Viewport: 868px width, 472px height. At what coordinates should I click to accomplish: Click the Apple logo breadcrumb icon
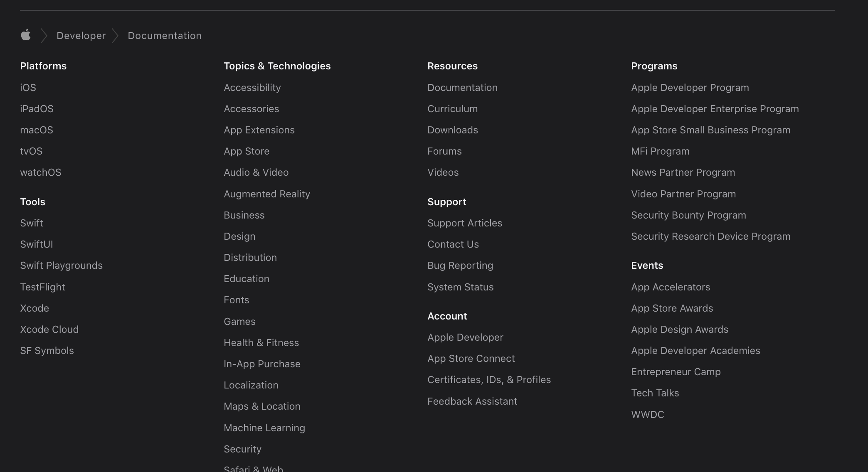point(26,35)
